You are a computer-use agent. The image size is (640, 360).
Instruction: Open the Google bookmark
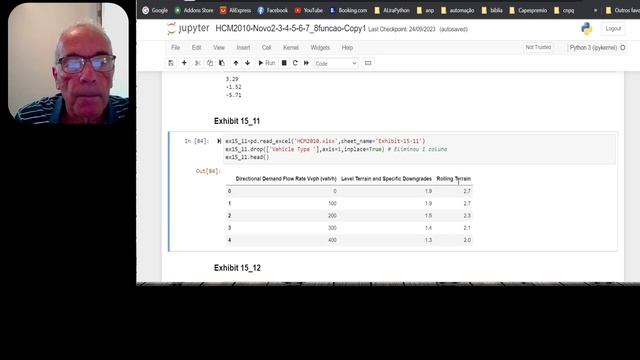(x=155, y=11)
